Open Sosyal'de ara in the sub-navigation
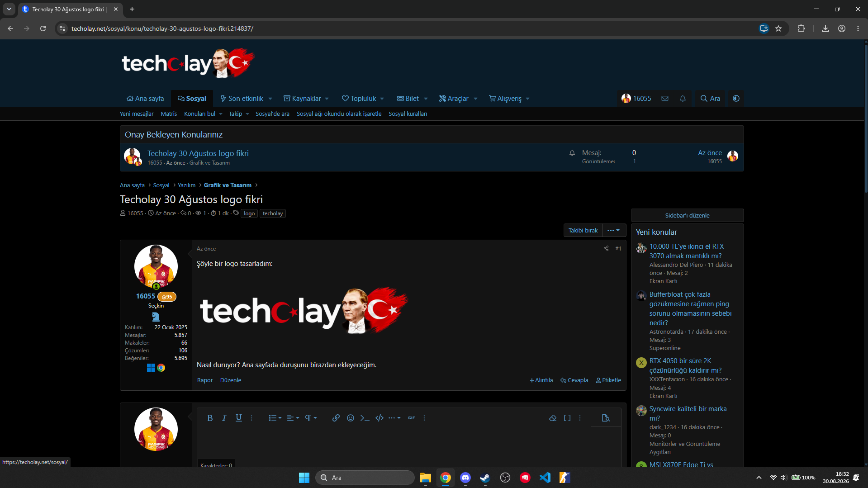The width and height of the screenshot is (868, 488). click(272, 114)
